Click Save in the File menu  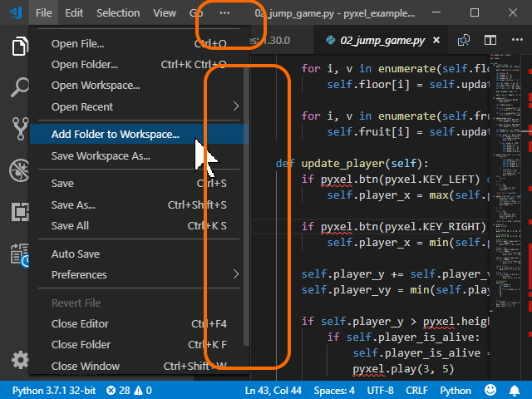coord(139,184)
